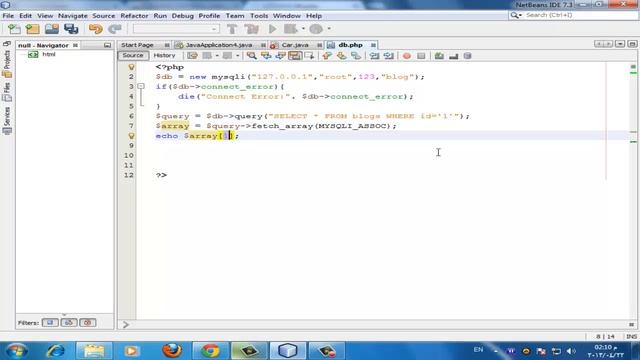Screen dimensions: 640x360
Task: Open the Edit menu
Action: tap(25, 16)
